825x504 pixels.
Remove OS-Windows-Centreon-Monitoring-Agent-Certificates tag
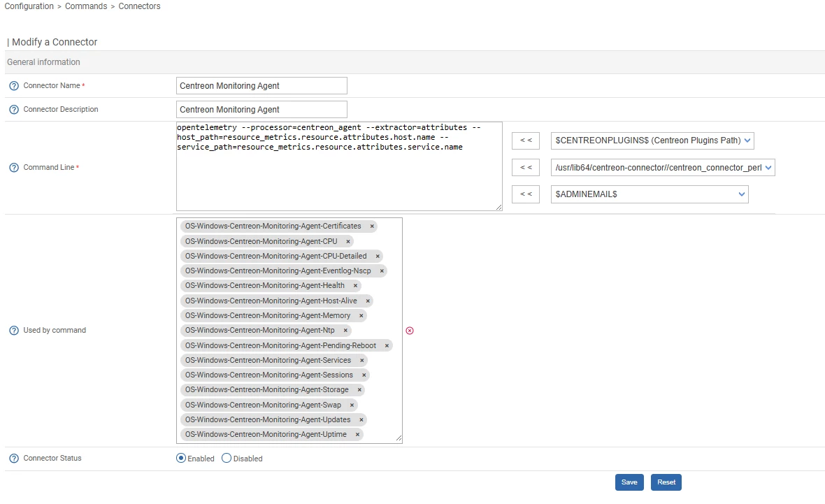point(372,226)
